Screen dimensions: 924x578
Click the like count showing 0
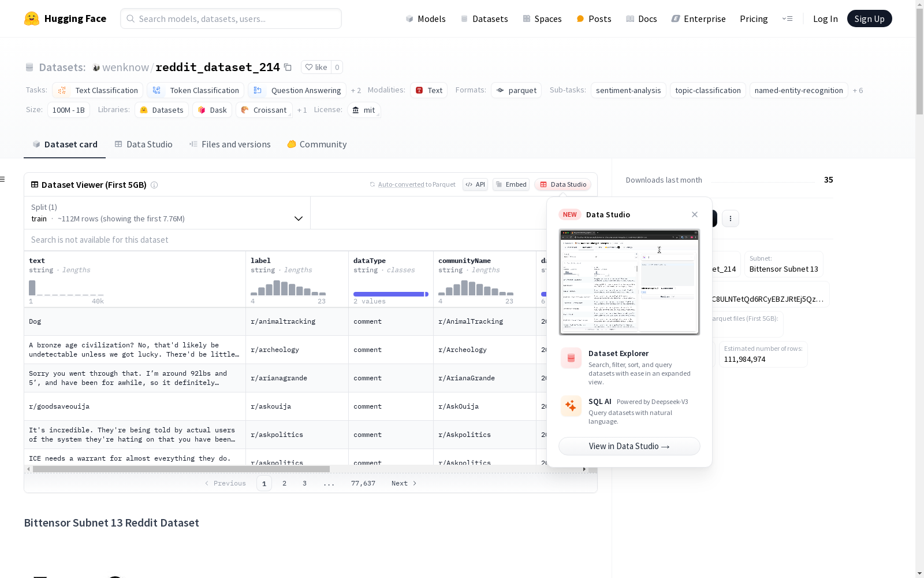337,67
